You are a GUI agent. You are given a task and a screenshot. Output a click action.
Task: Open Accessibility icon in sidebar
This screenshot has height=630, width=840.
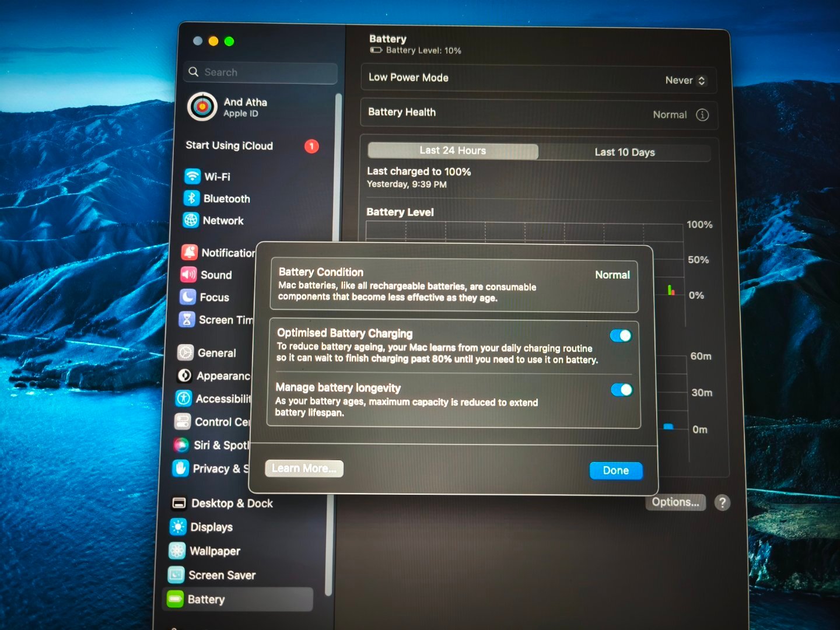point(184,398)
